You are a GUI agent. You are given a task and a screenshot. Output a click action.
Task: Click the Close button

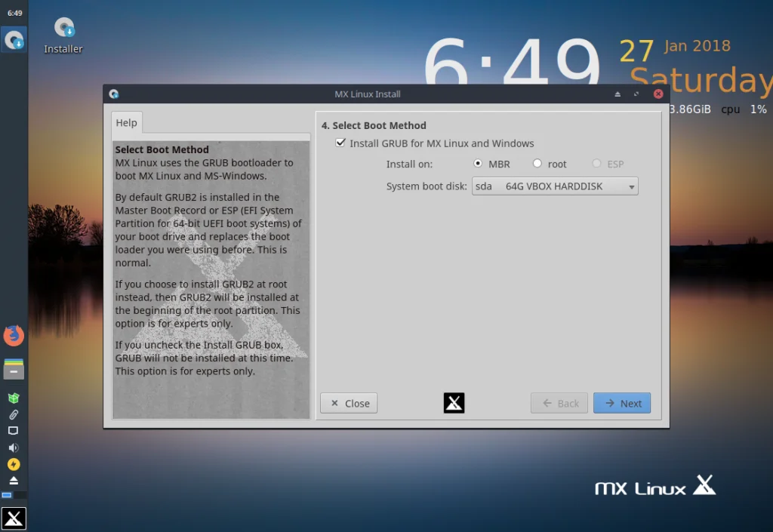click(349, 403)
